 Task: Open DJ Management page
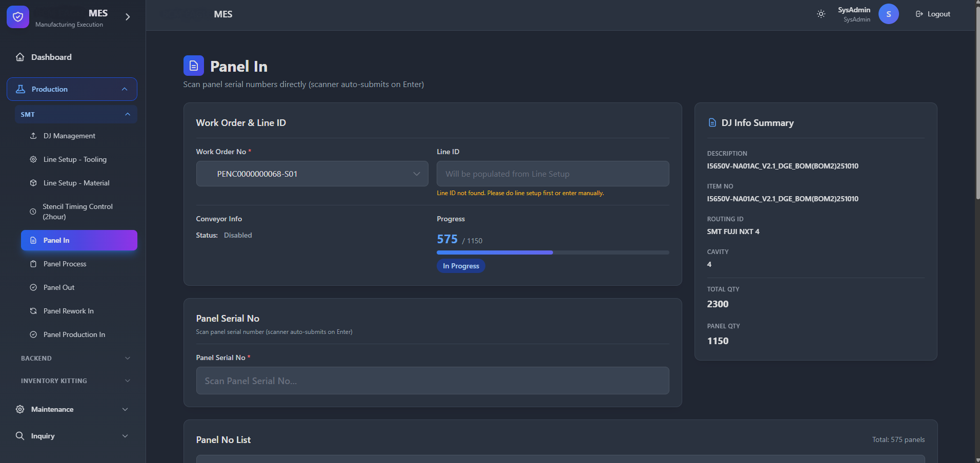click(x=79, y=136)
